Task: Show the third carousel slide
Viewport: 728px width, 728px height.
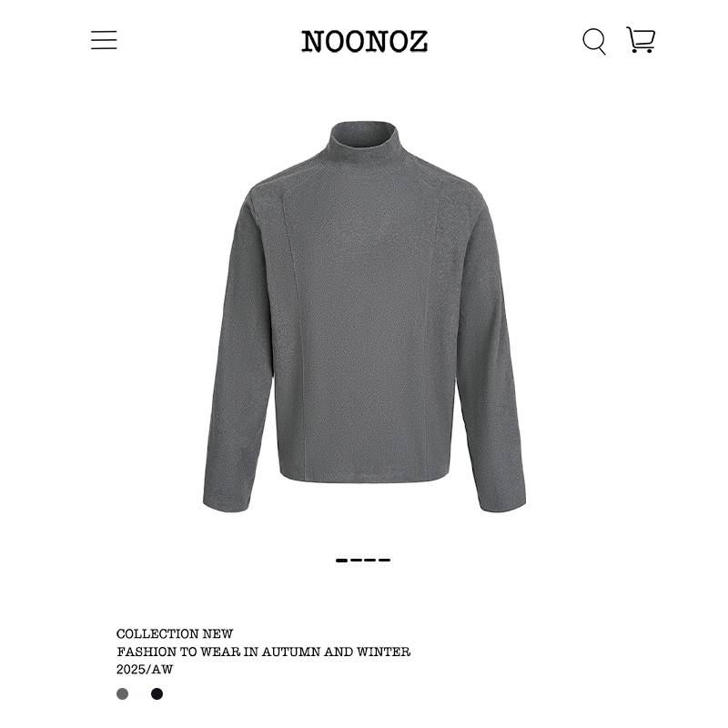Action: (370, 561)
